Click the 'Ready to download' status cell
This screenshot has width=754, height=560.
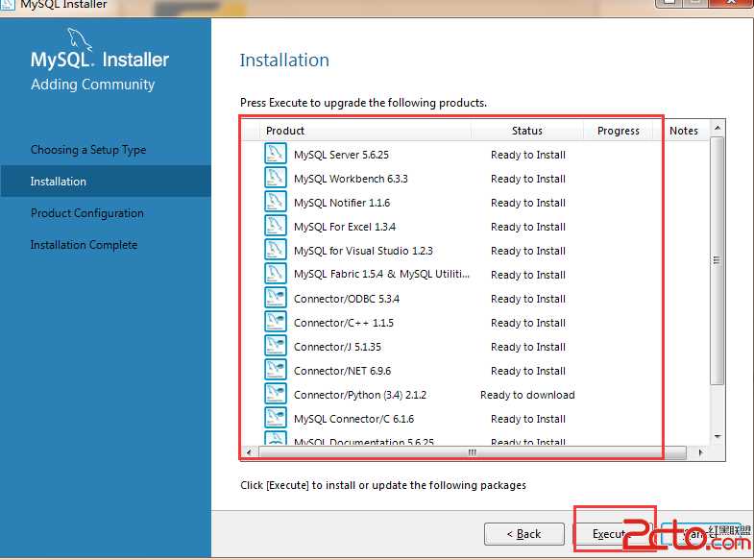(527, 395)
